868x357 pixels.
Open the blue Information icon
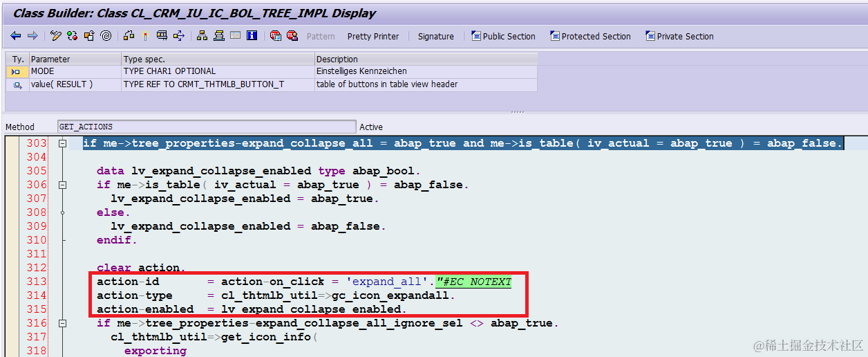point(252,36)
